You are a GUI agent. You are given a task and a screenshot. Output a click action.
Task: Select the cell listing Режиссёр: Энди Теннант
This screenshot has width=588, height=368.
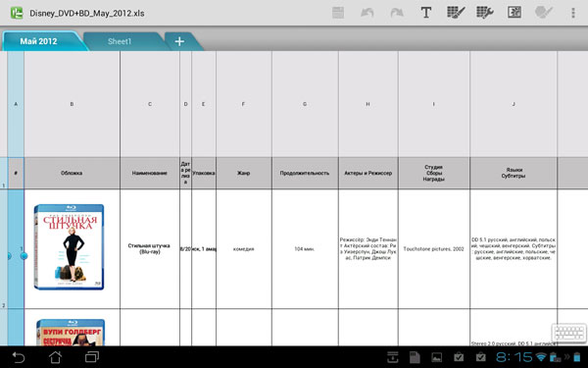click(368, 249)
